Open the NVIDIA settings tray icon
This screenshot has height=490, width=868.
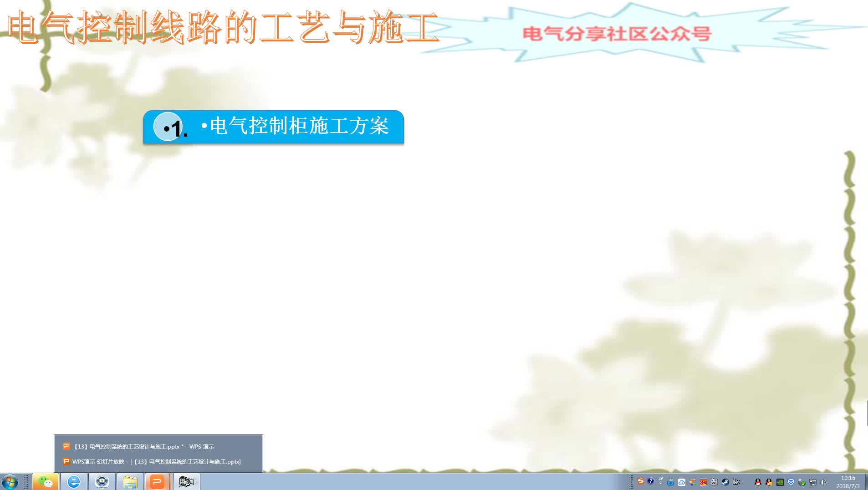[x=780, y=482]
